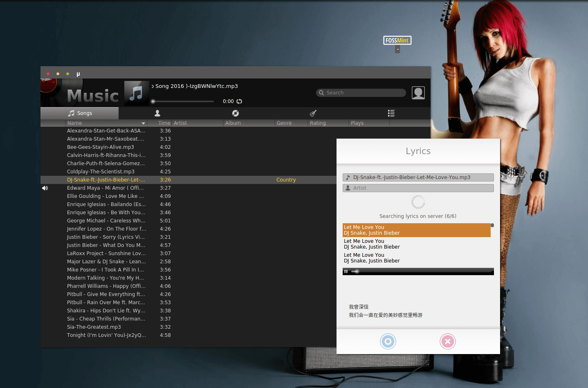Select Justin Bieber - What Do You Mean
Viewport: 588px width, 388px height.
tap(106, 245)
